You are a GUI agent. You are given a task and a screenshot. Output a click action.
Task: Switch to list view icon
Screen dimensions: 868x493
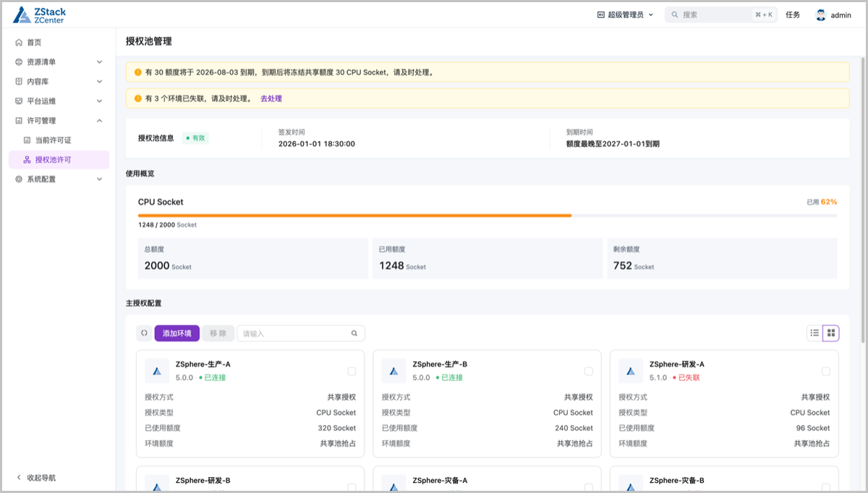814,333
